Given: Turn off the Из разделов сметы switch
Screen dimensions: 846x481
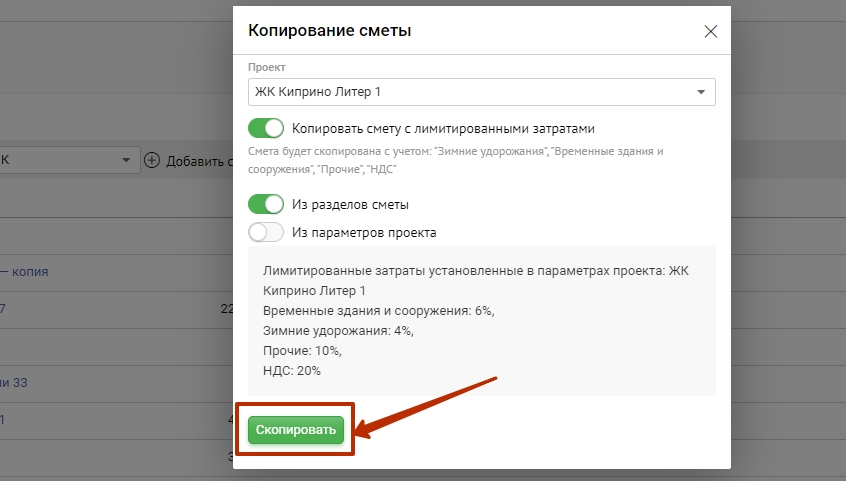Looking at the screenshot, I should [x=266, y=204].
